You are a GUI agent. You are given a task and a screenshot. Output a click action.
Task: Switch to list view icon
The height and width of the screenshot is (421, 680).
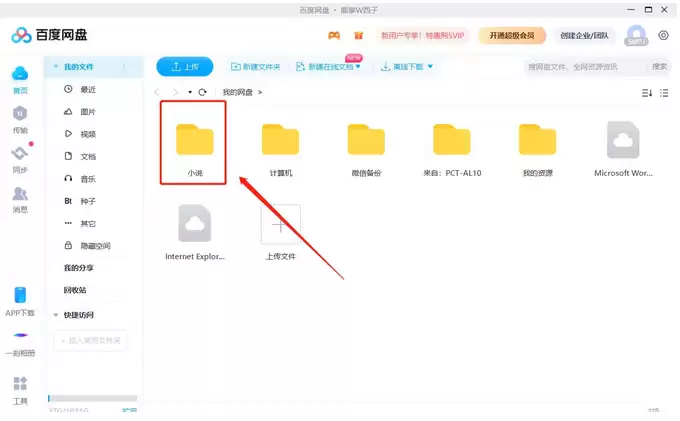[664, 93]
